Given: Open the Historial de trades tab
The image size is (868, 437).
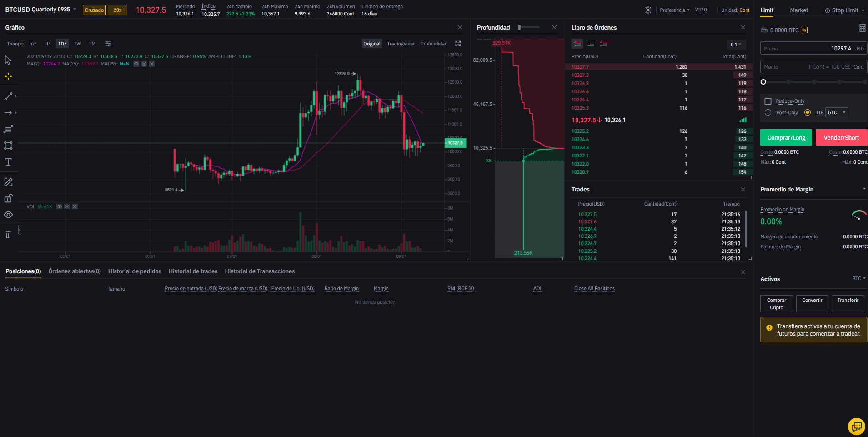Looking at the screenshot, I should (193, 271).
